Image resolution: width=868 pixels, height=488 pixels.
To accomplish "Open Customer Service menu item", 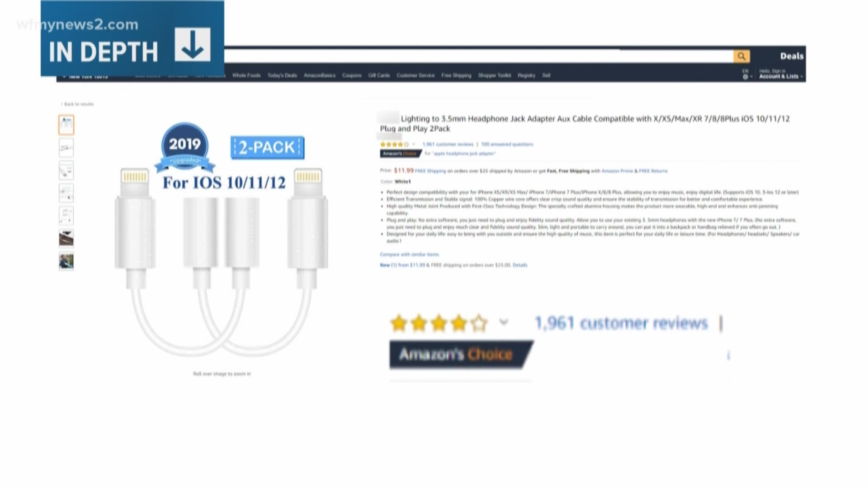I will click(415, 75).
